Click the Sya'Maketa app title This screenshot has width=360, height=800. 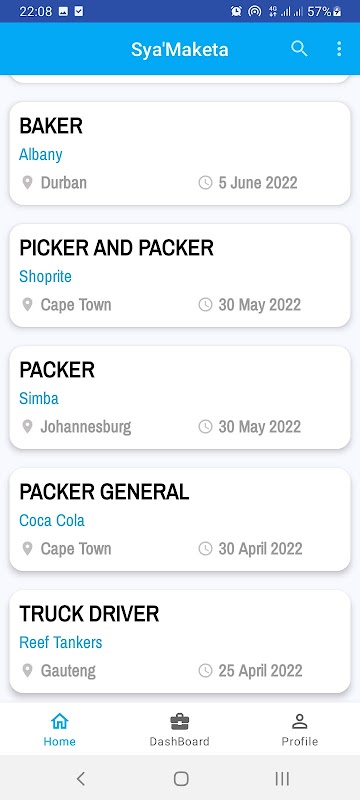(179, 49)
